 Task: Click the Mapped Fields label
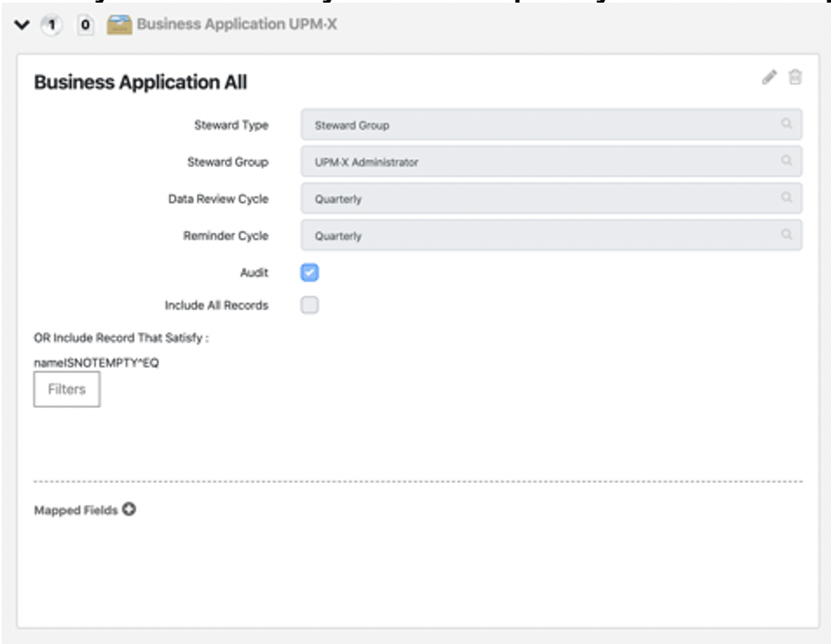click(x=76, y=510)
